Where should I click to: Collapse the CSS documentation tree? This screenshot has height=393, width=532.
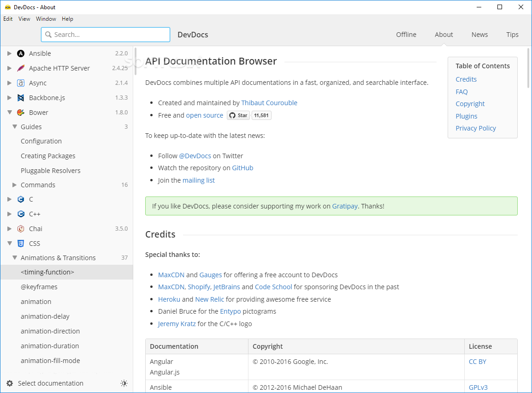click(10, 244)
